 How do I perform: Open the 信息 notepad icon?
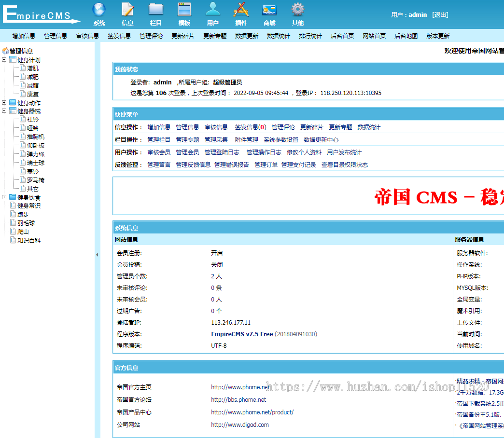127,10
